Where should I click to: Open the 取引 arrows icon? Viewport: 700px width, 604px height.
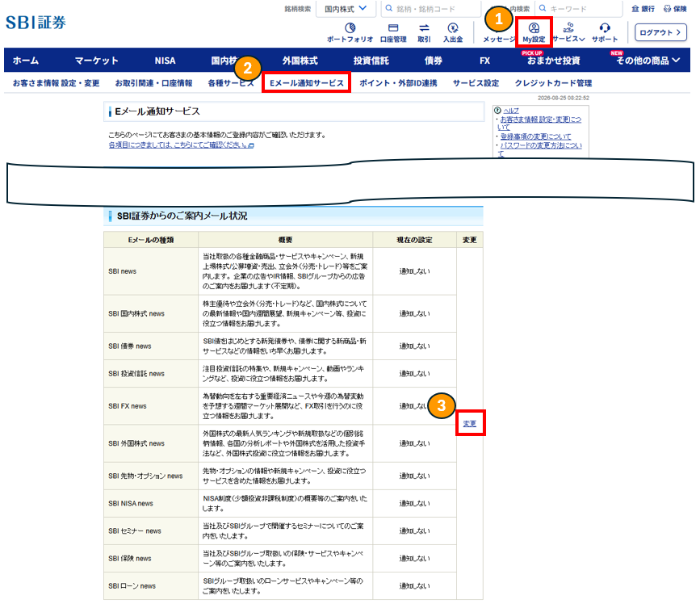coord(424,28)
